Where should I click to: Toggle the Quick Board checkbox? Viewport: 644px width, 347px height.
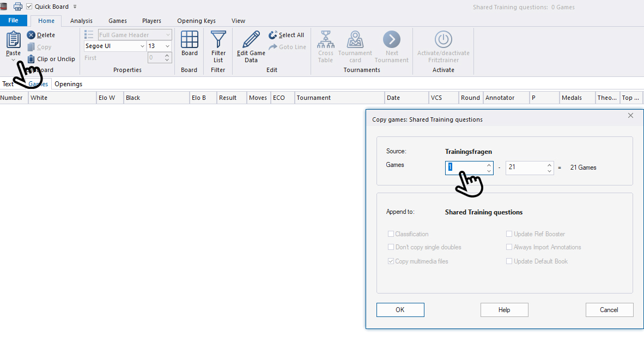(29, 7)
